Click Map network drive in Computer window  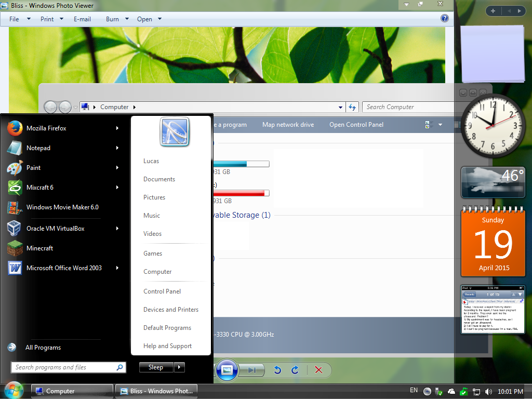pyautogui.click(x=288, y=125)
